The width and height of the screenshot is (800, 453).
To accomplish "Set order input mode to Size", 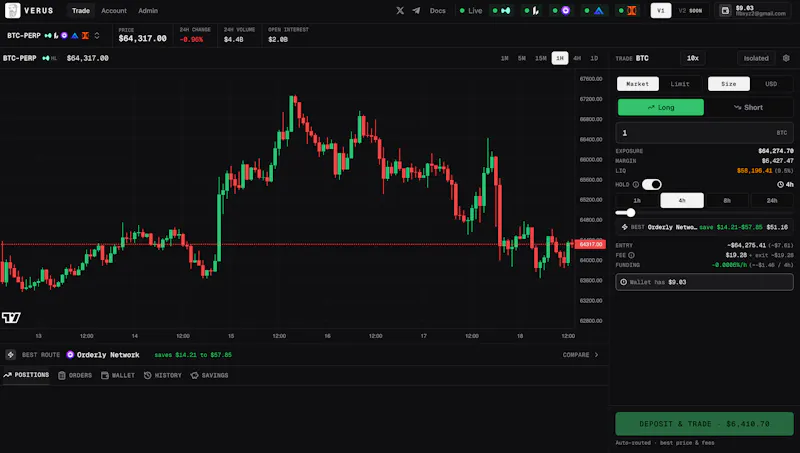I will (729, 84).
